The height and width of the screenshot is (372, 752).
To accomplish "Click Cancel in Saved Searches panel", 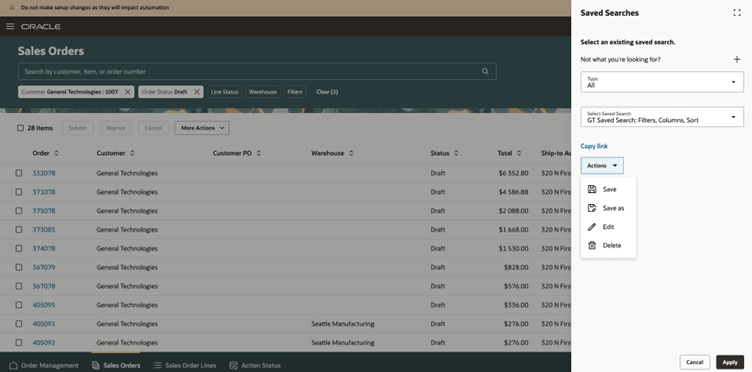I will (694, 362).
